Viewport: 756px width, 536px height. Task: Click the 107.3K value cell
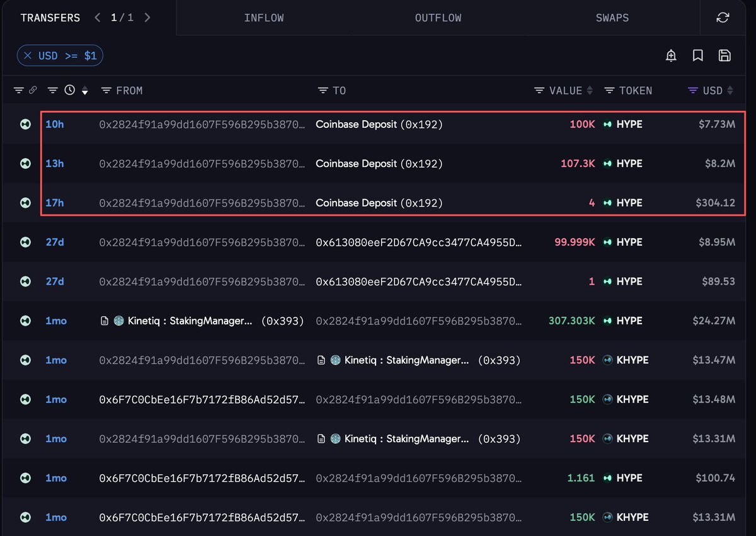(578, 164)
